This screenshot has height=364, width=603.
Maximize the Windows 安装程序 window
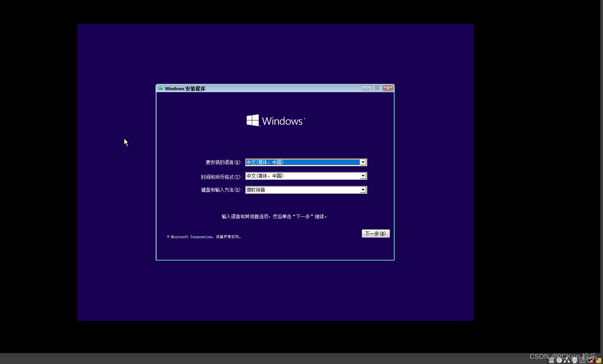pos(377,88)
